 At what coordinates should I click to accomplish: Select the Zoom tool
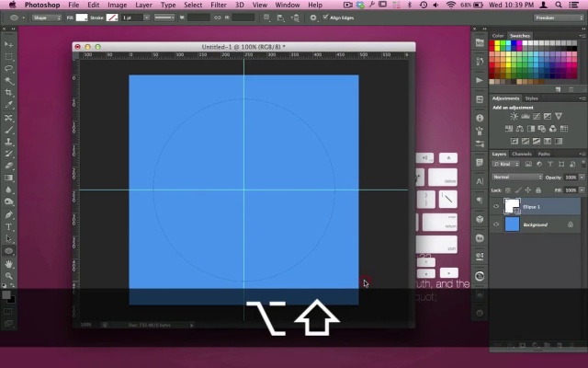coord(8,276)
